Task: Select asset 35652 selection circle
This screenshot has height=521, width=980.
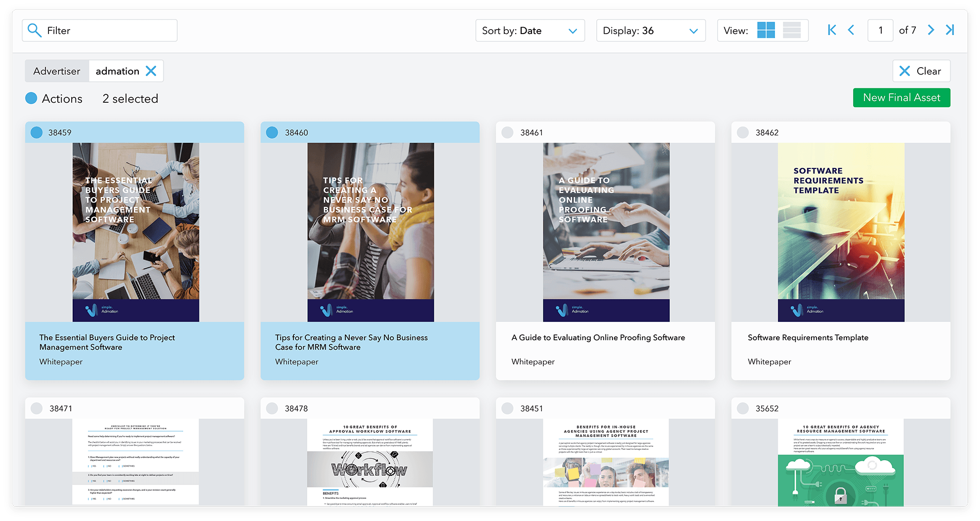Action: (743, 408)
